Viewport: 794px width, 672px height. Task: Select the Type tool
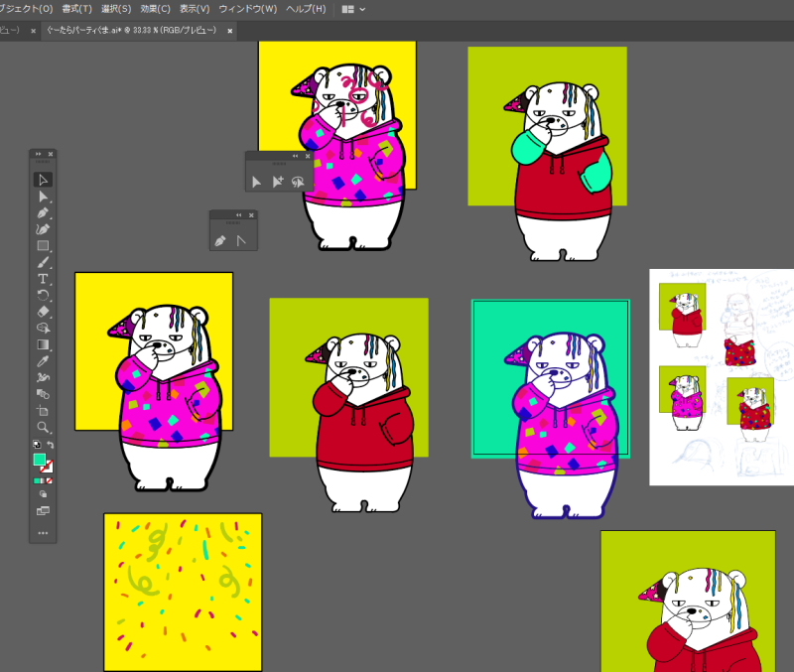click(43, 279)
